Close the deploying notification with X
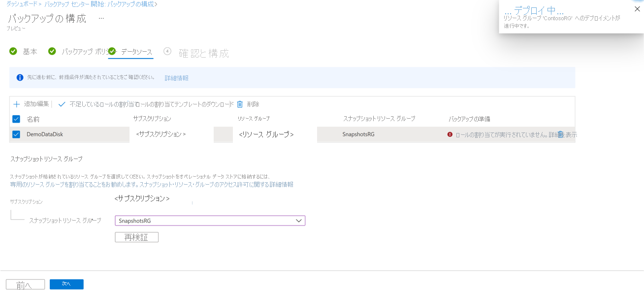Screen dimensions: 644x293 [x=637, y=9]
